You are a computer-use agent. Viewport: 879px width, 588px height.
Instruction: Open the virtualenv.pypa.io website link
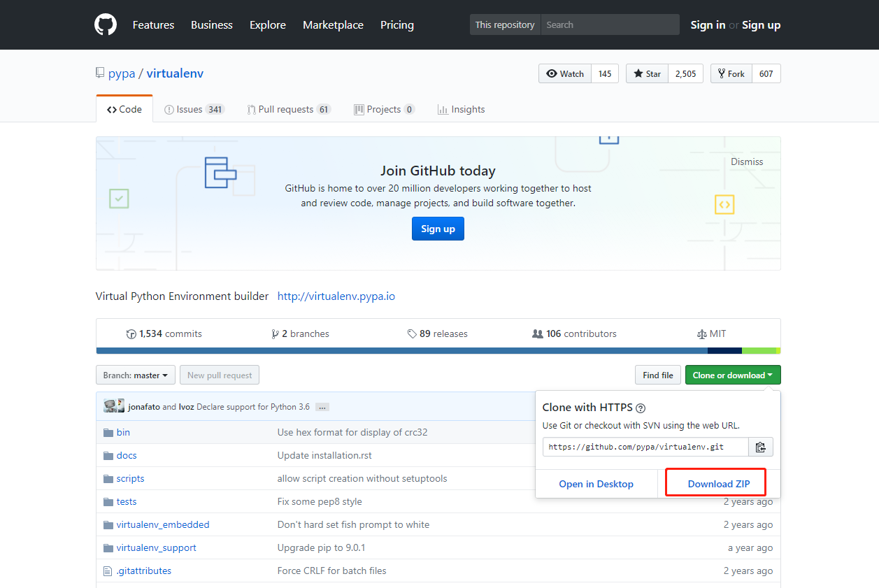[336, 296]
